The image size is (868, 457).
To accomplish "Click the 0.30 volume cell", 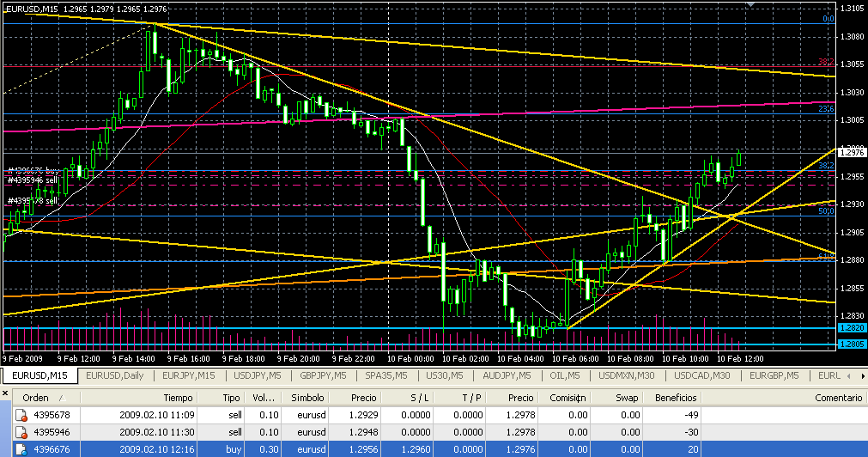I will pos(270,449).
